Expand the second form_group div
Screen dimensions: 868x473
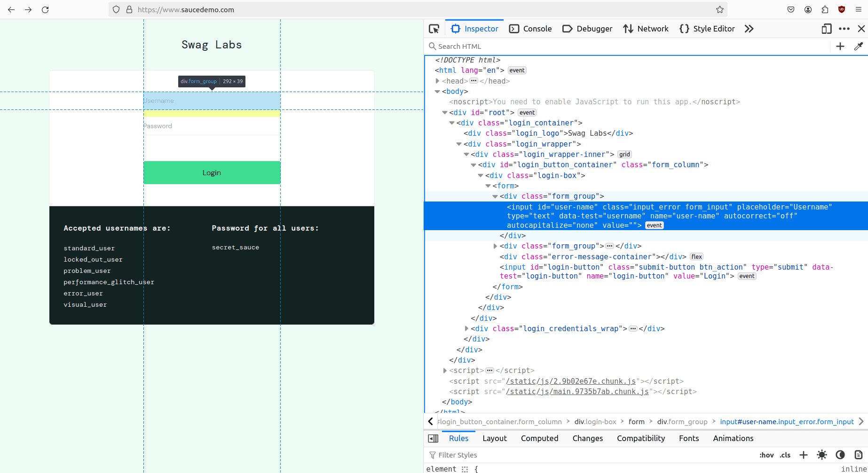click(495, 246)
